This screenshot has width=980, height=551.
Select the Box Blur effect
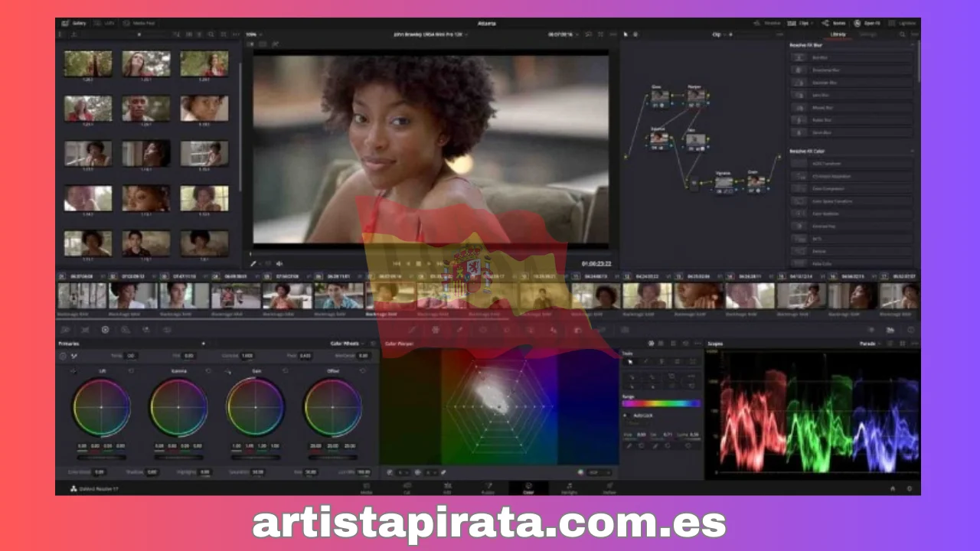point(851,57)
